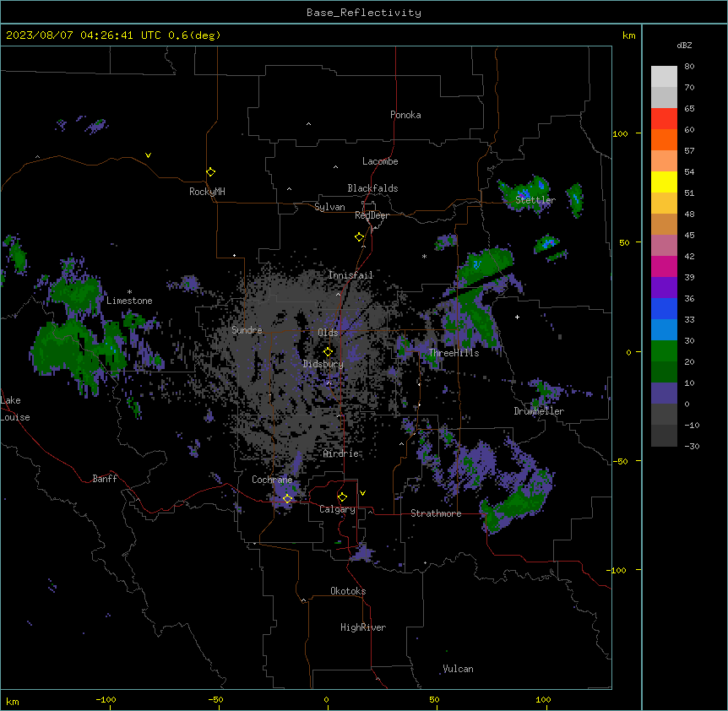Click the Sylvan label
This screenshot has width=728, height=711.
pyautogui.click(x=329, y=207)
